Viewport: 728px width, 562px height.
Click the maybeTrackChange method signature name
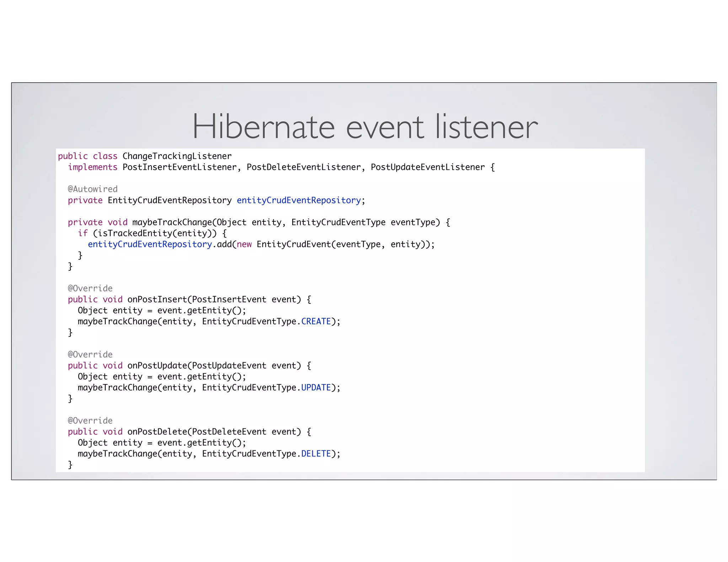(x=172, y=222)
